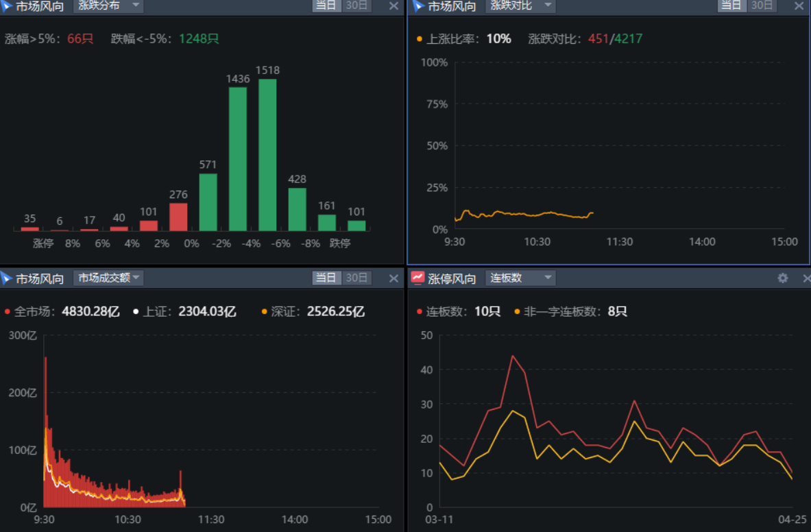Click the blue arrow icon in 涨跌对比 panel
Viewport: 811px width, 532px height.
(x=417, y=6)
